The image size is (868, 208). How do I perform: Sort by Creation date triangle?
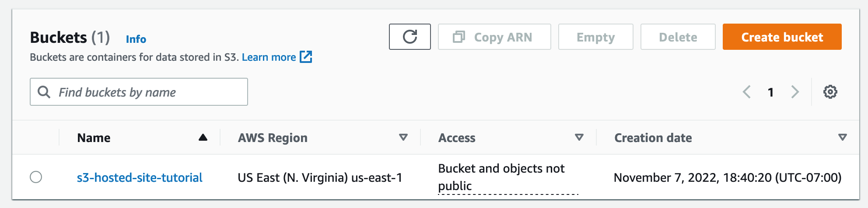(x=842, y=138)
